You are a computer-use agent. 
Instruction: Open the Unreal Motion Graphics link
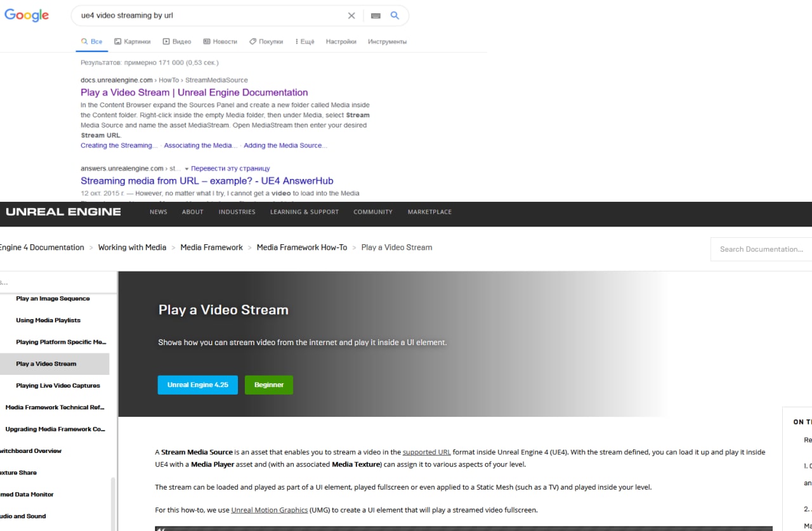pyautogui.click(x=270, y=510)
